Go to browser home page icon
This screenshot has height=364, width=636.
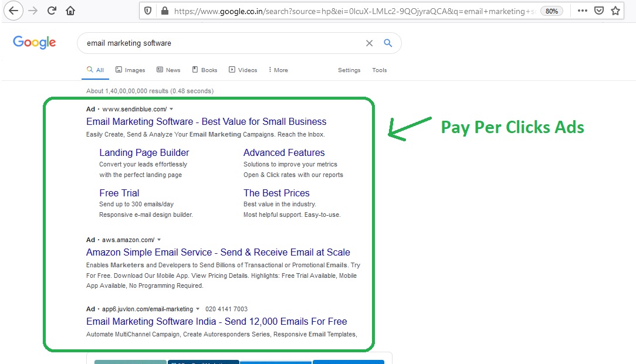(70, 11)
